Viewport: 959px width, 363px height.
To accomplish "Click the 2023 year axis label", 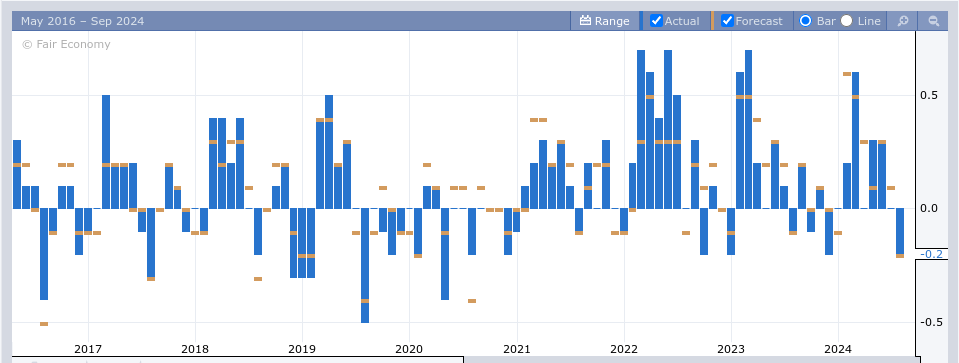I will (x=731, y=349).
